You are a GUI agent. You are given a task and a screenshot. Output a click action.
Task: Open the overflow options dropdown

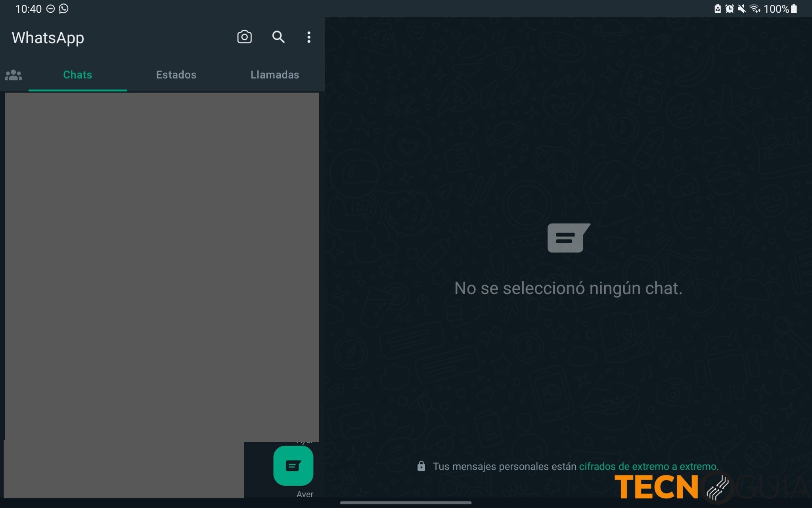click(x=309, y=37)
